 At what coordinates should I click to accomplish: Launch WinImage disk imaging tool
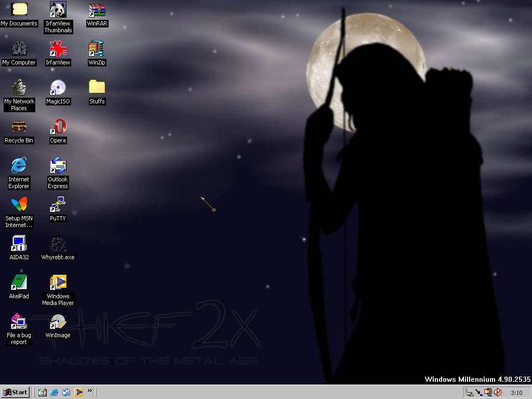[57, 322]
